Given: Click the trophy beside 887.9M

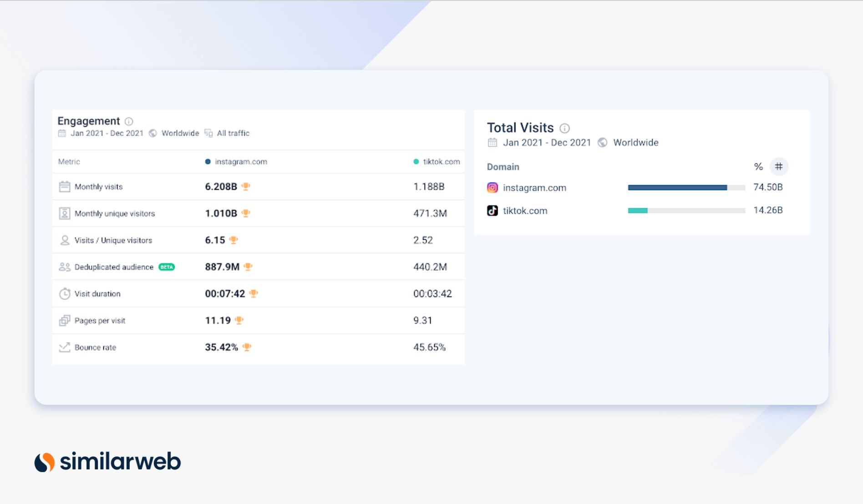Looking at the screenshot, I should [x=248, y=267].
